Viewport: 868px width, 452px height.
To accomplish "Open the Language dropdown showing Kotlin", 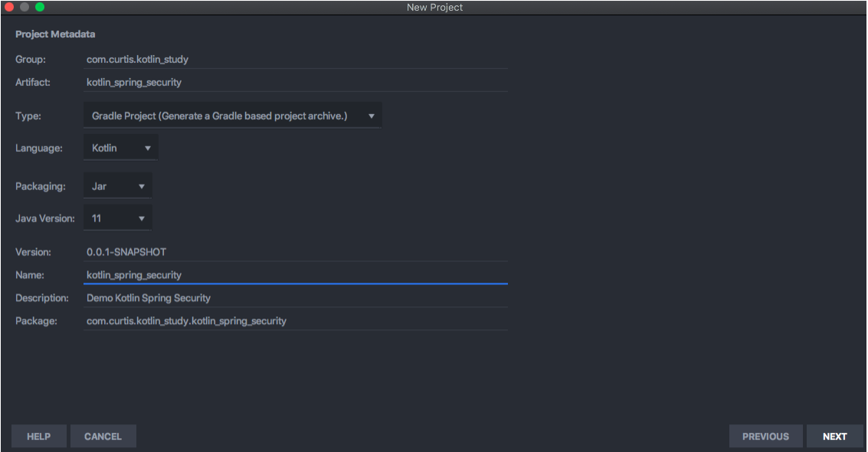I will 121,148.
